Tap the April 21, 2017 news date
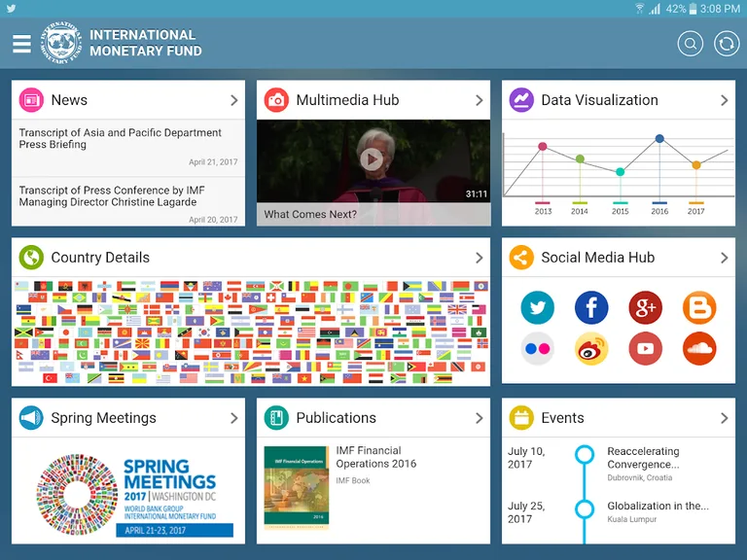Screen dimensions: 747x560 pyautogui.click(x=213, y=162)
